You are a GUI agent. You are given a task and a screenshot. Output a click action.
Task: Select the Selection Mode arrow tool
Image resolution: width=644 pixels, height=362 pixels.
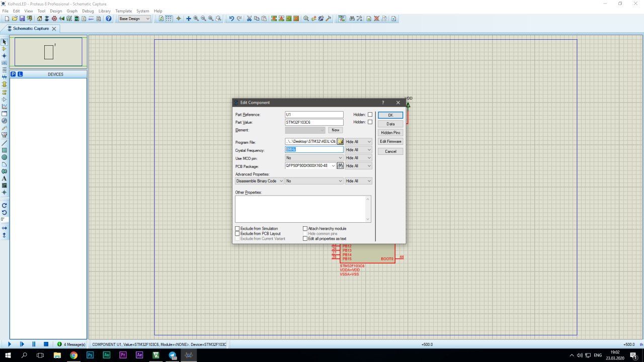5,42
